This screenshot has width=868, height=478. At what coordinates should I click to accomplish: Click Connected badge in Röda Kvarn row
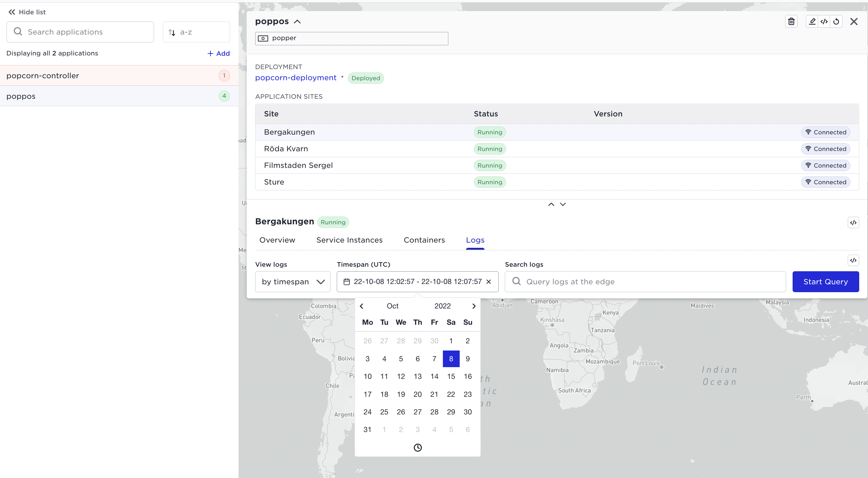click(826, 149)
